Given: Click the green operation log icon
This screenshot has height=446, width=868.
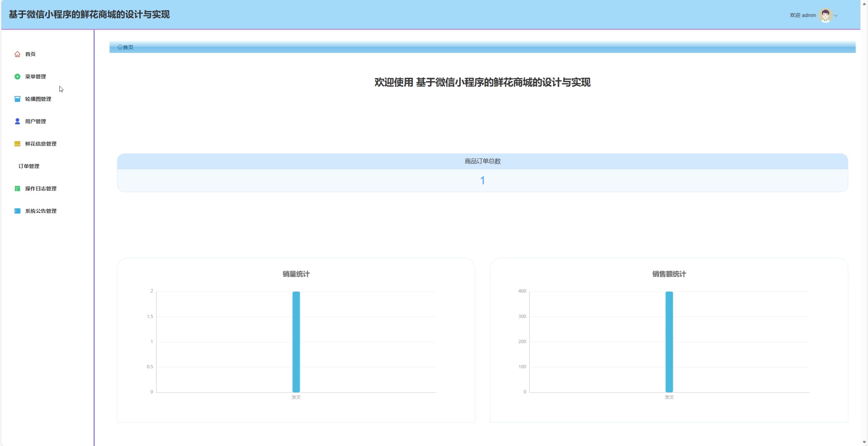Looking at the screenshot, I should coord(17,189).
